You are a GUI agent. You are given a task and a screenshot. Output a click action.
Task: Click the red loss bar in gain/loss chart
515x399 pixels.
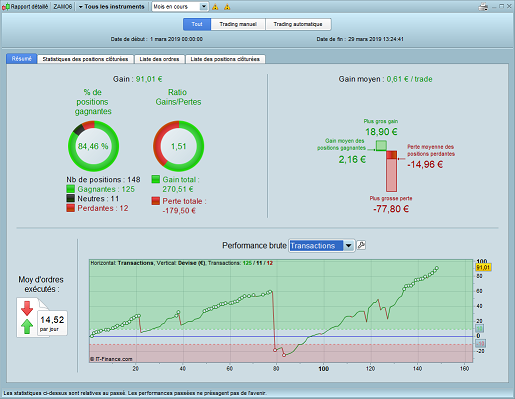[392, 171]
